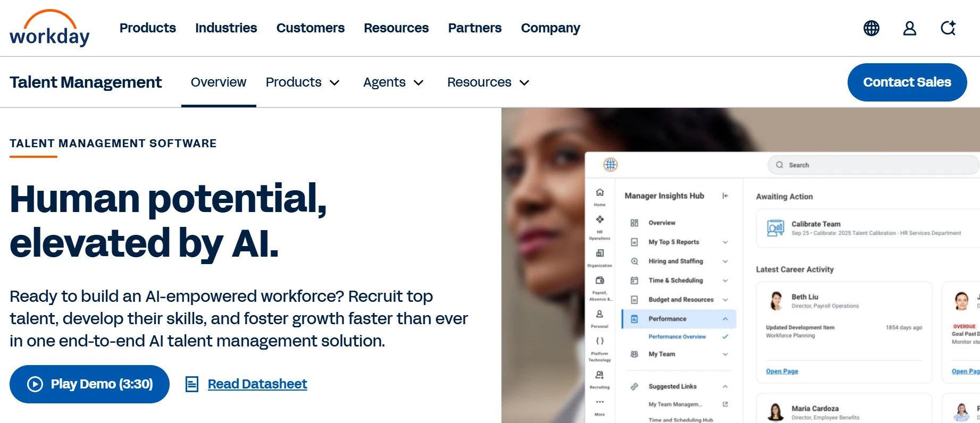Click the Calibrate Team chart icon
This screenshot has height=423, width=980.
coord(775,228)
